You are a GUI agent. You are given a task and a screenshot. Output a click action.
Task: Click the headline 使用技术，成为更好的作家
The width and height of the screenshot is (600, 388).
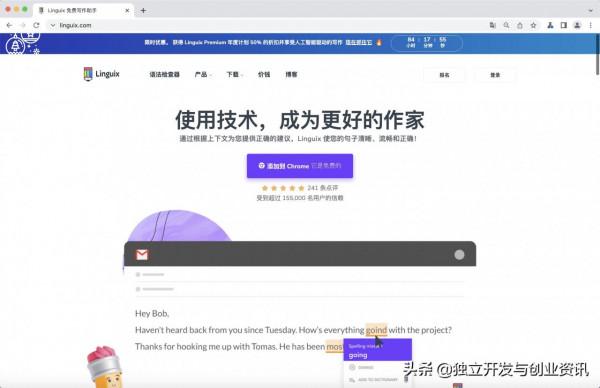pos(300,120)
